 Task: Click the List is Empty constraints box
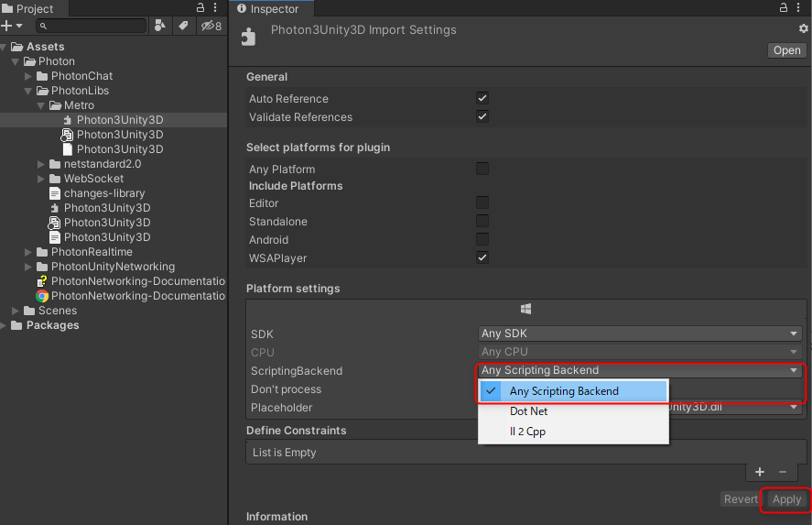[x=525, y=452]
